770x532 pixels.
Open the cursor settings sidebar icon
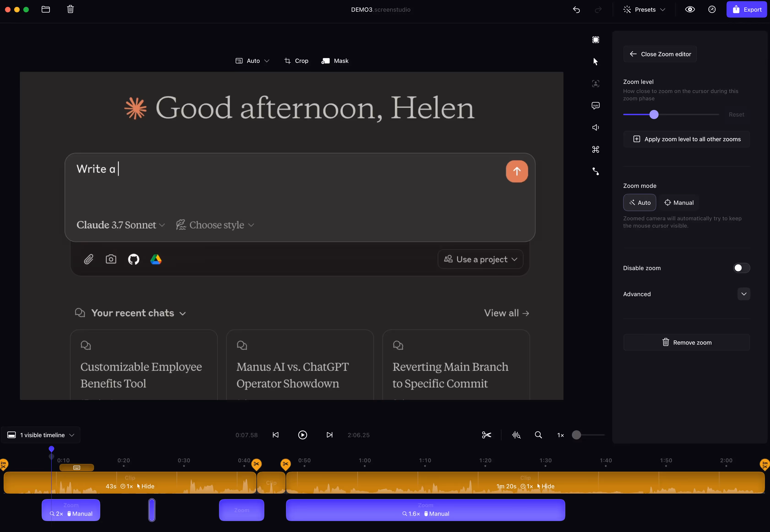595,61
